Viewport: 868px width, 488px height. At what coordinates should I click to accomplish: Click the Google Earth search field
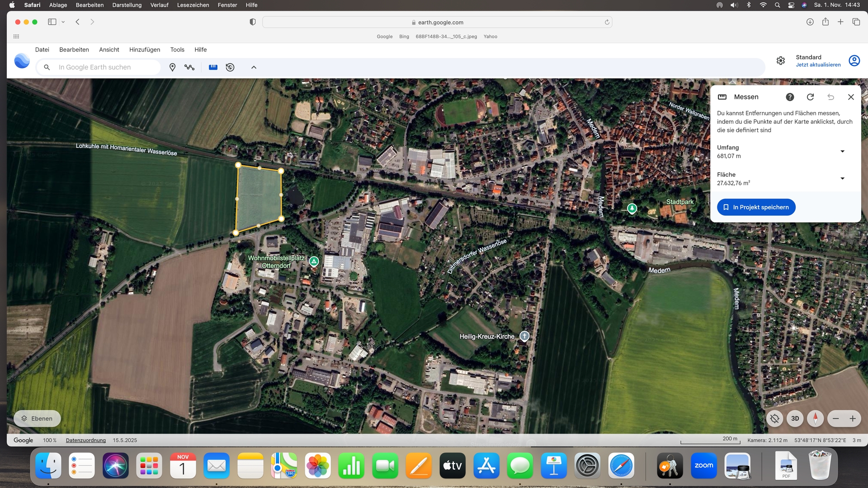tap(104, 67)
